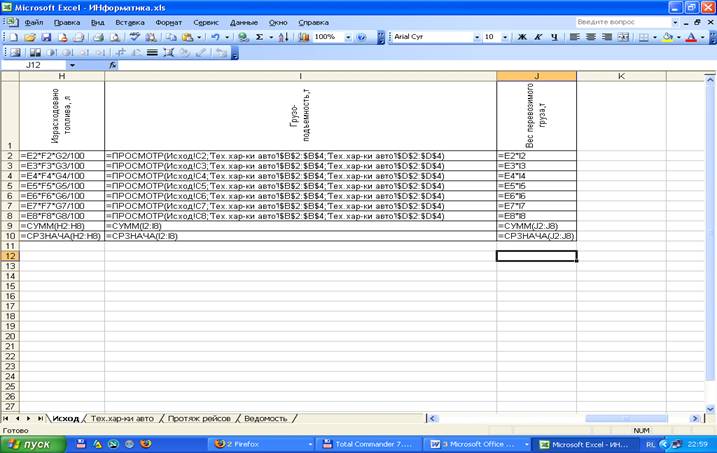Open the Формат menu

(168, 21)
